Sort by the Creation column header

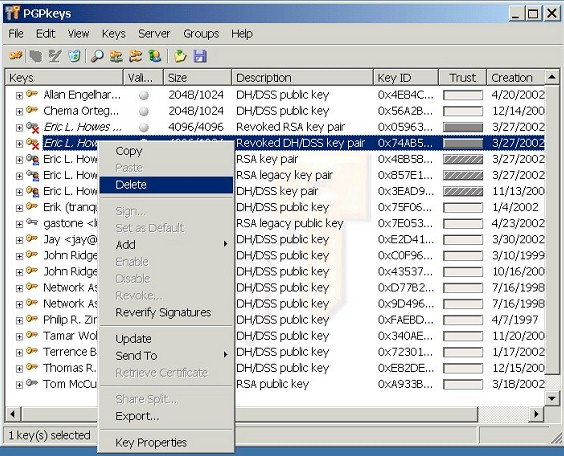coord(516,78)
